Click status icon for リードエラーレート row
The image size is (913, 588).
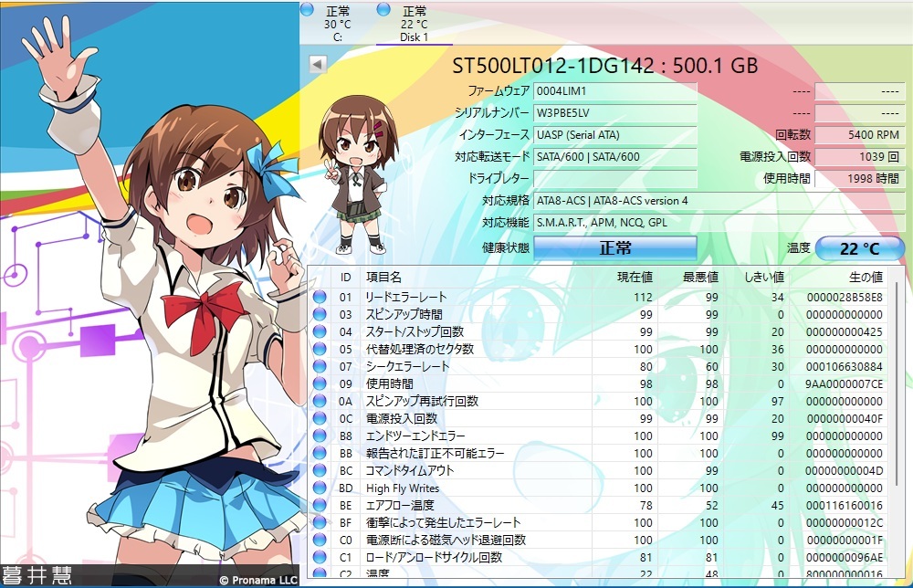320,297
